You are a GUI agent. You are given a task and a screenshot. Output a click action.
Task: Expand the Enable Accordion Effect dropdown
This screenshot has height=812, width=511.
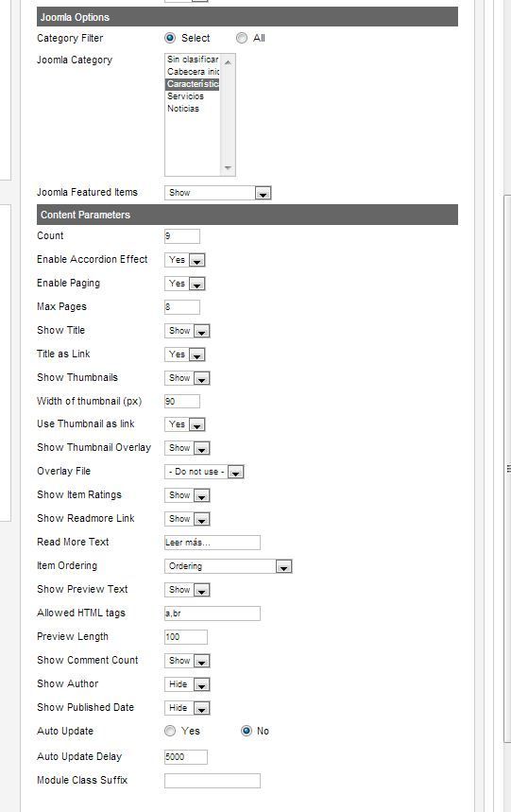coord(184,260)
